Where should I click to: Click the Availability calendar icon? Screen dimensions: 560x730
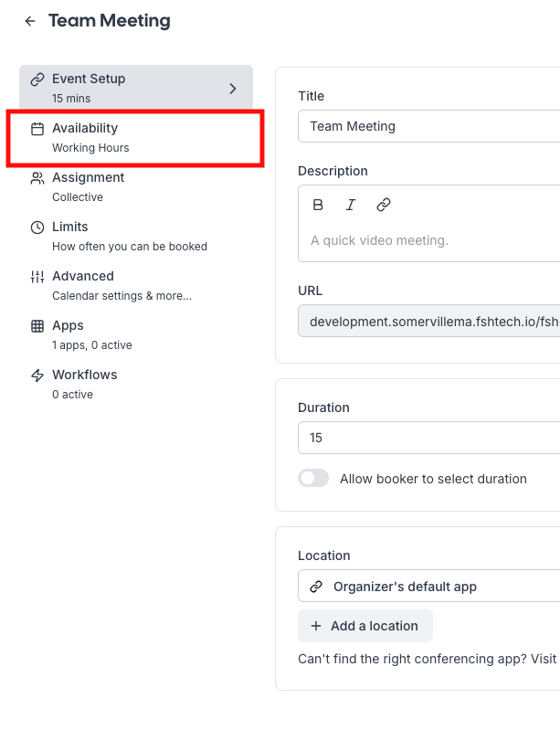coord(37,129)
